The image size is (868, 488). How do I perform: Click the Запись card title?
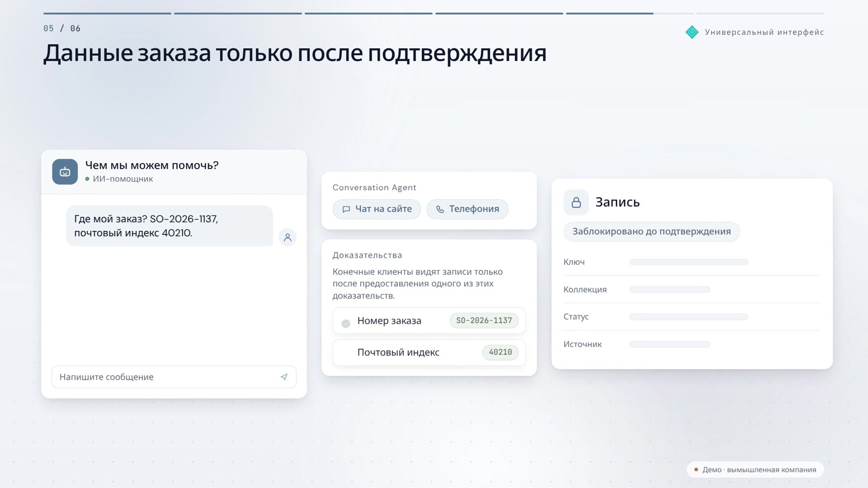(617, 202)
